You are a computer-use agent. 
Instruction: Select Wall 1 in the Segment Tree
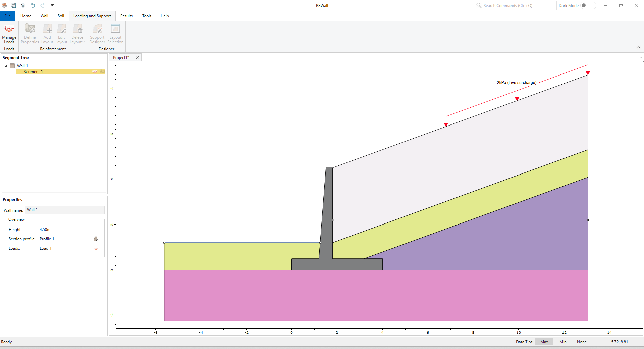[22, 66]
